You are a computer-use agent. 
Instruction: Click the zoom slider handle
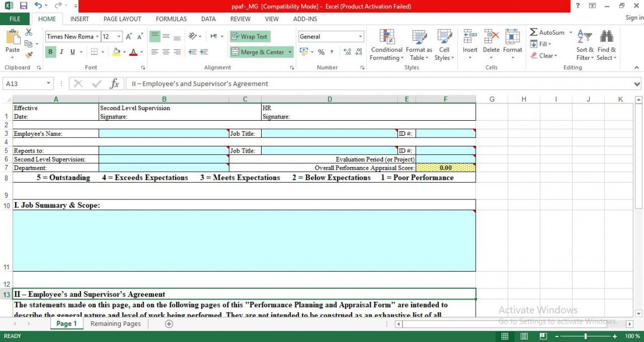pos(585,336)
